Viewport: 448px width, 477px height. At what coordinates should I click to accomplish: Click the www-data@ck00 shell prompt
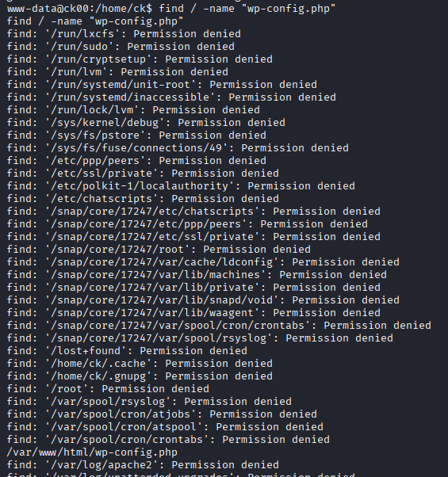point(80,9)
